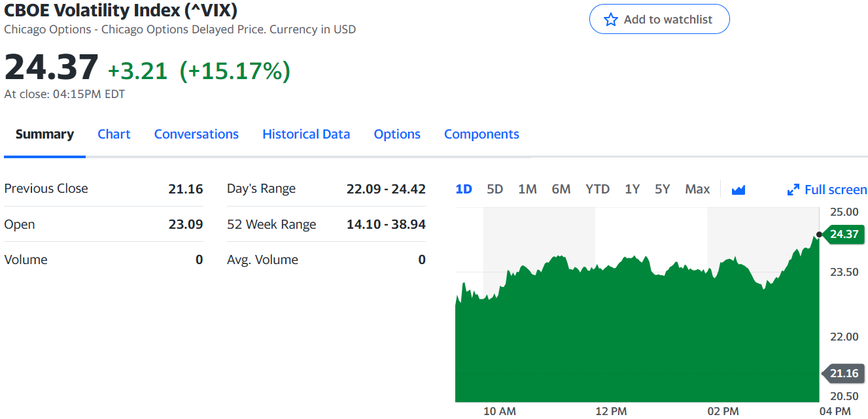Click the Avg. Volume label
This screenshot has height=419, width=868.
tap(262, 260)
